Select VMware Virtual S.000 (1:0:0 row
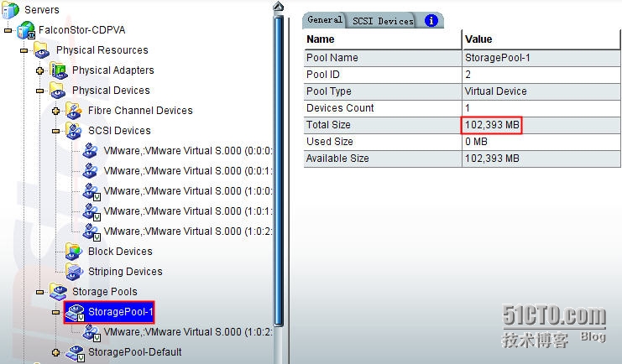Viewport: 622px width, 364px height. [x=188, y=191]
